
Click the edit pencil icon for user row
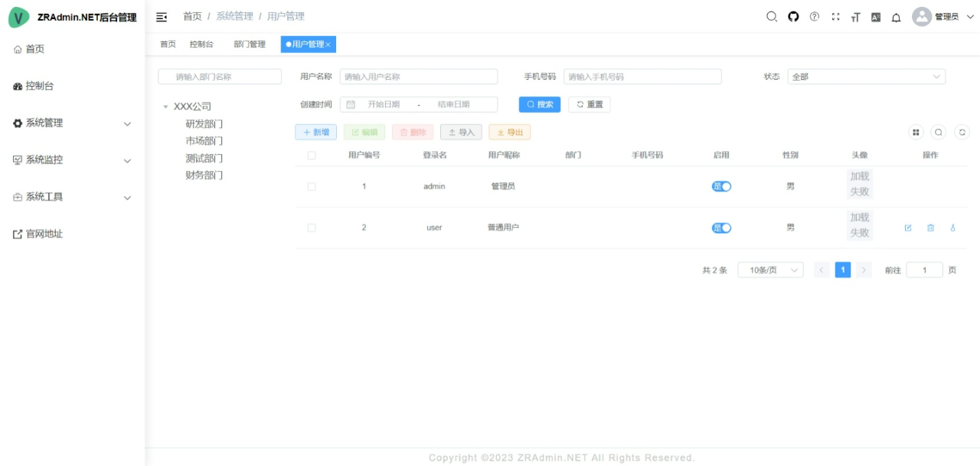[907, 228]
